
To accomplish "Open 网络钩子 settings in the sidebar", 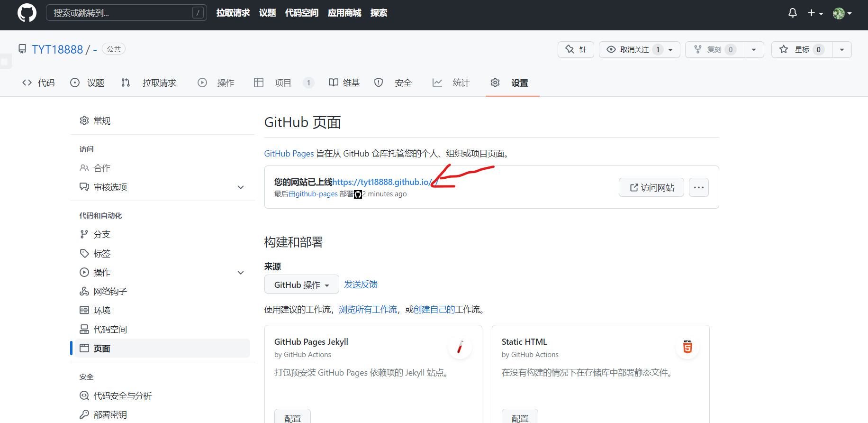I will click(x=163, y=292).
